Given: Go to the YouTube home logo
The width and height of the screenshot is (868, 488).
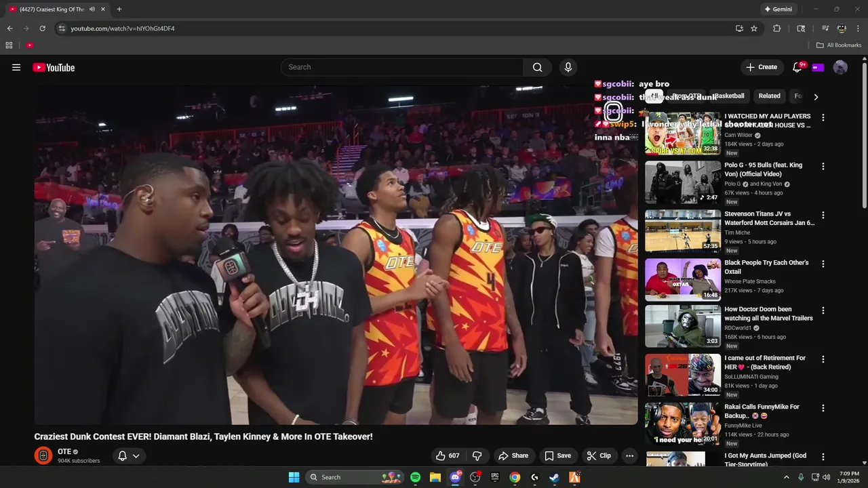Looking at the screenshot, I should [54, 67].
